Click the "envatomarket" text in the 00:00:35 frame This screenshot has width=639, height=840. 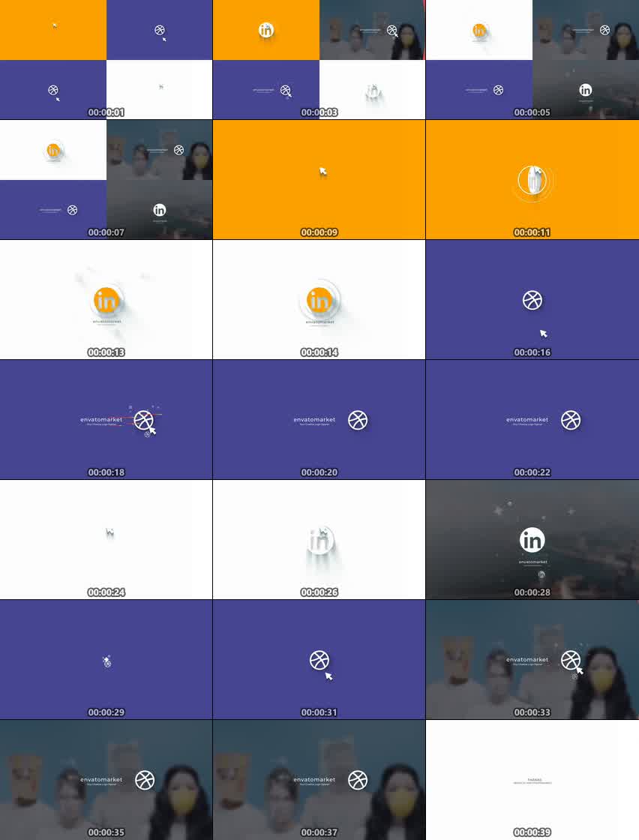(x=101, y=779)
